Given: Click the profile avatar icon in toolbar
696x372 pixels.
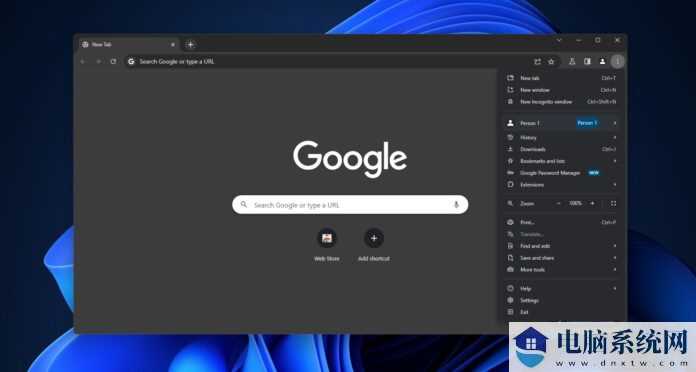Looking at the screenshot, I should pyautogui.click(x=602, y=62).
